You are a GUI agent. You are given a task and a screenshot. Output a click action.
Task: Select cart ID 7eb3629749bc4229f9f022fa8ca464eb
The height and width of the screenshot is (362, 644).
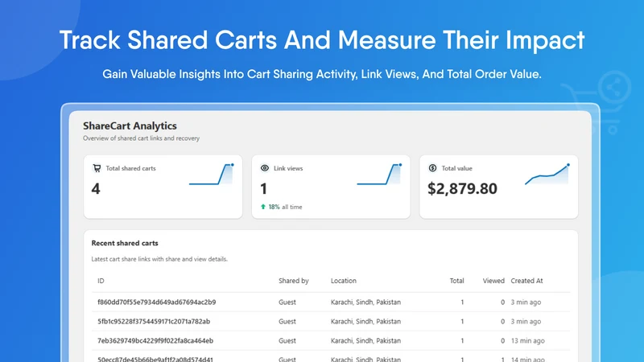coord(155,340)
